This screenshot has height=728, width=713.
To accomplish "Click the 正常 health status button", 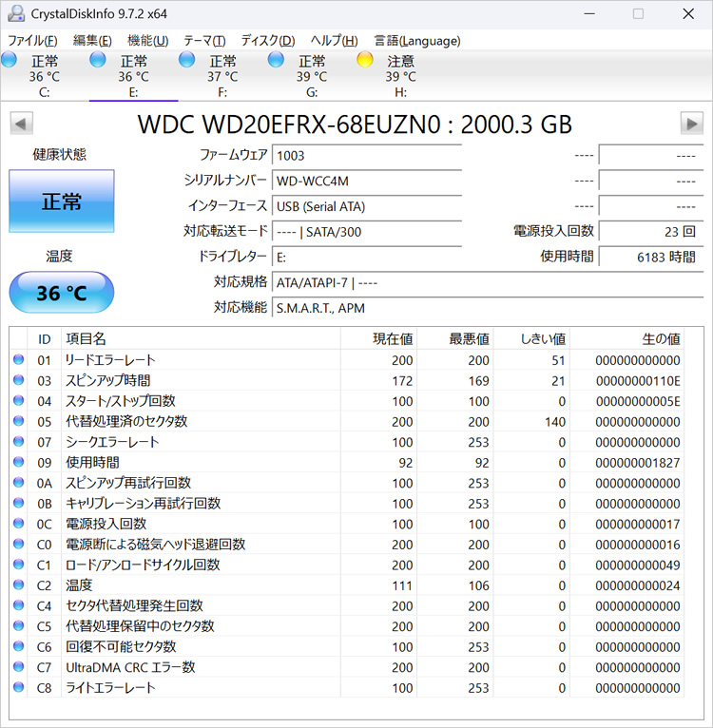I will 62,201.
